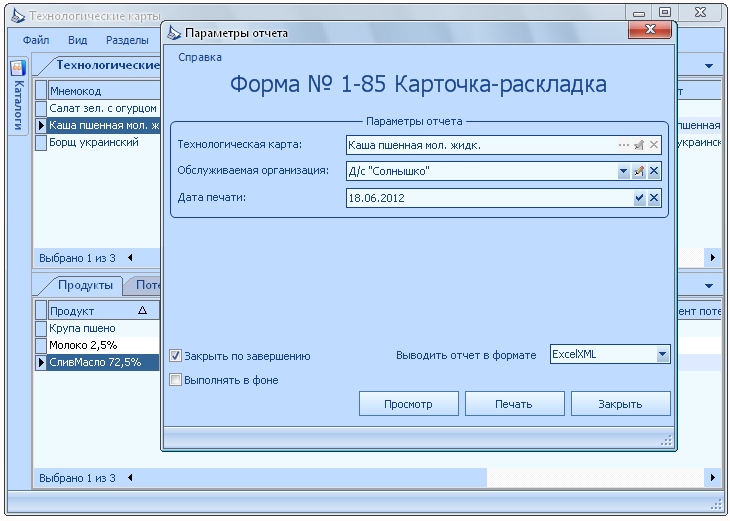The image size is (730, 521).
Task: Select the row Салат зел. с огурцом
Action: click(x=103, y=108)
